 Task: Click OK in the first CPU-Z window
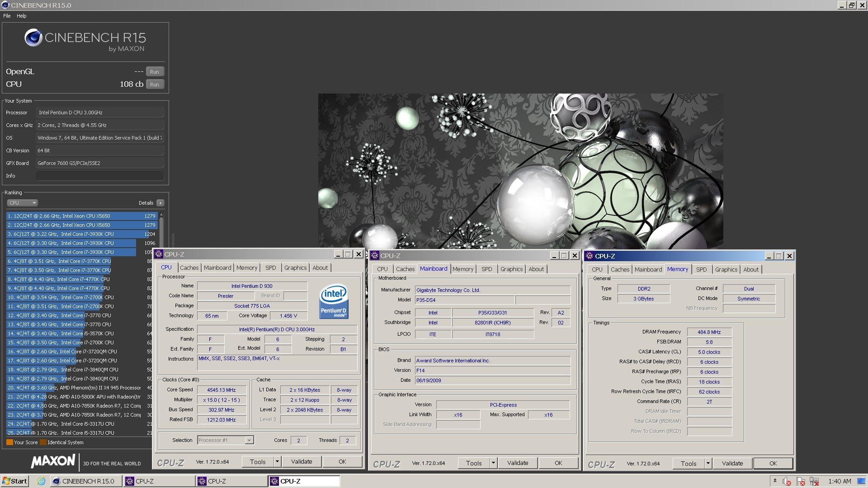click(342, 462)
